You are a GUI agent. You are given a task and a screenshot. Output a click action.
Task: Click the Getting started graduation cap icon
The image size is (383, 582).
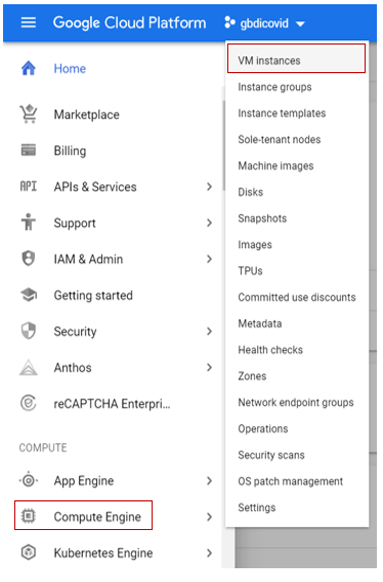click(x=28, y=295)
